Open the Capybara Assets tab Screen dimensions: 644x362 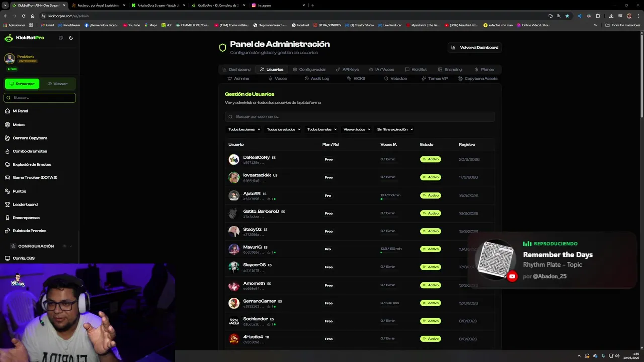(477, 78)
